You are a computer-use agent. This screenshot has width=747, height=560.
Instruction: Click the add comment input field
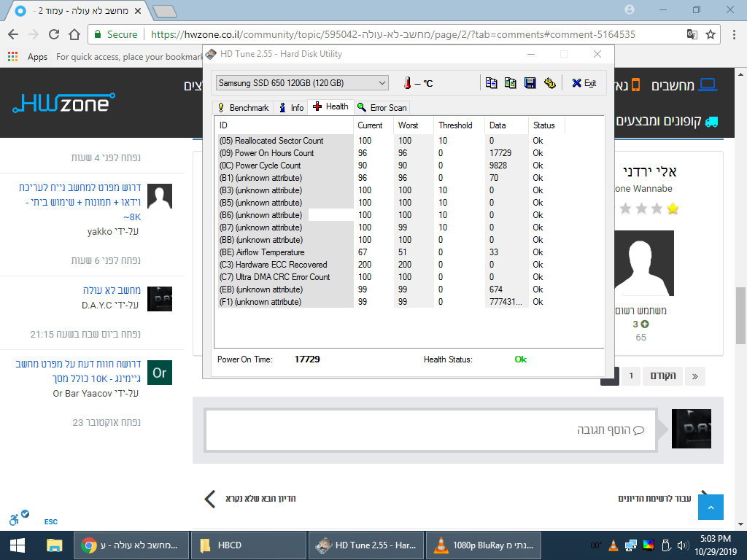click(431, 430)
